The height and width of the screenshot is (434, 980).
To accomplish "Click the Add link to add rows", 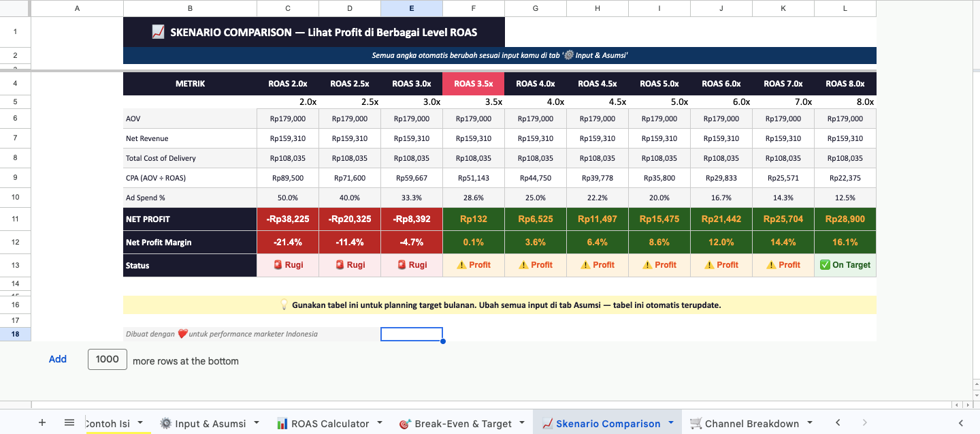I will pos(58,359).
